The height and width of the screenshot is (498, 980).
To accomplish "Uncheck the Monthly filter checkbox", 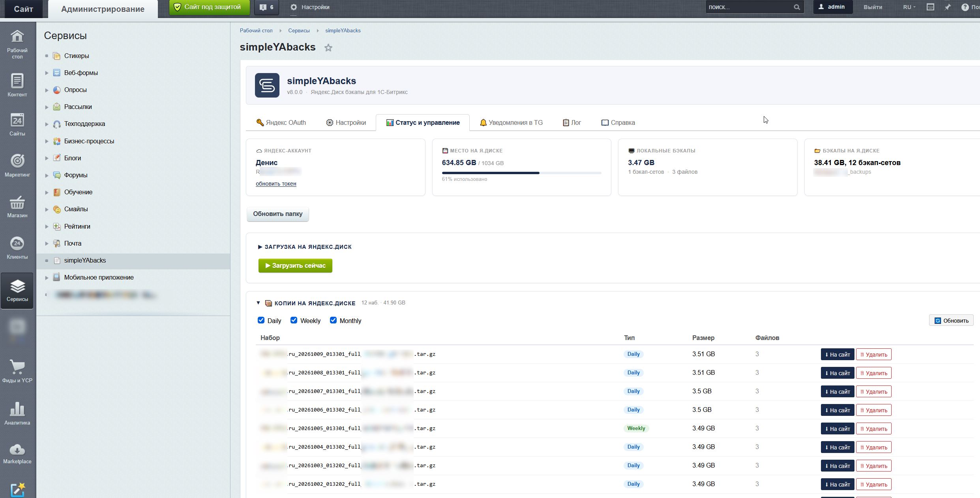I will (333, 320).
